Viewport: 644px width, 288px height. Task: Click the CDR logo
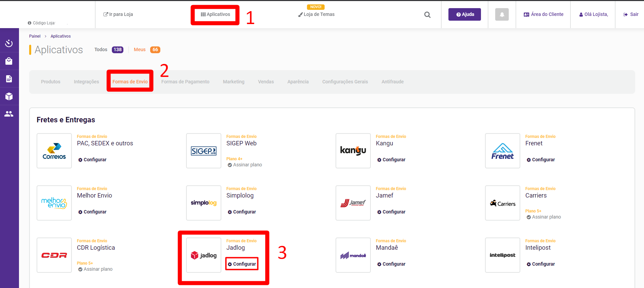tap(54, 255)
